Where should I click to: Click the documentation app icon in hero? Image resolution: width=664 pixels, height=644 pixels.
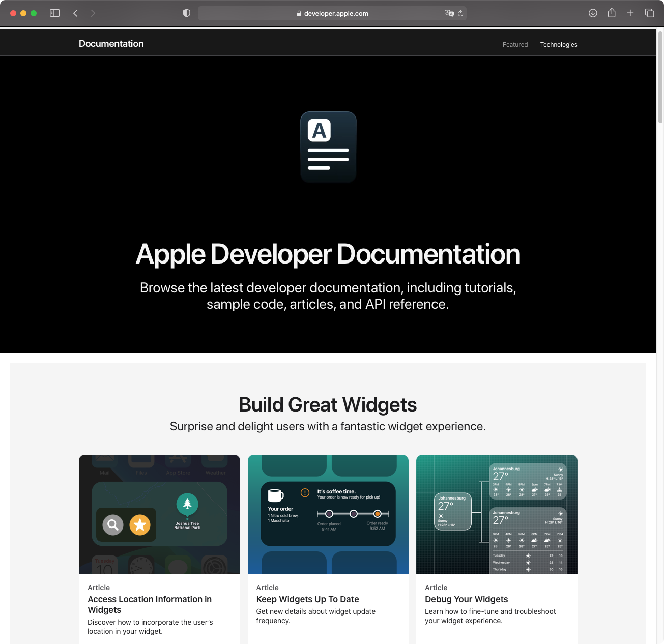pyautogui.click(x=328, y=147)
